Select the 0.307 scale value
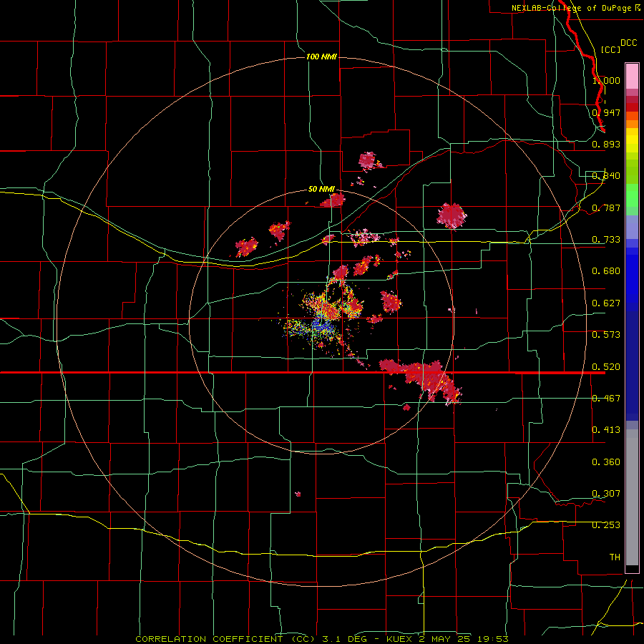This screenshot has height=644, width=644. pos(606,494)
